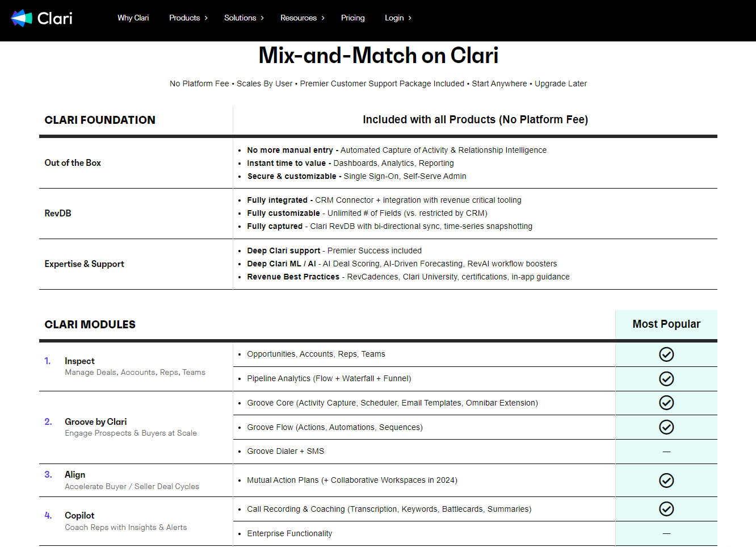This screenshot has height=547, width=756.
Task: Click 'Enterprise Functionality' feature text
Action: click(x=289, y=533)
